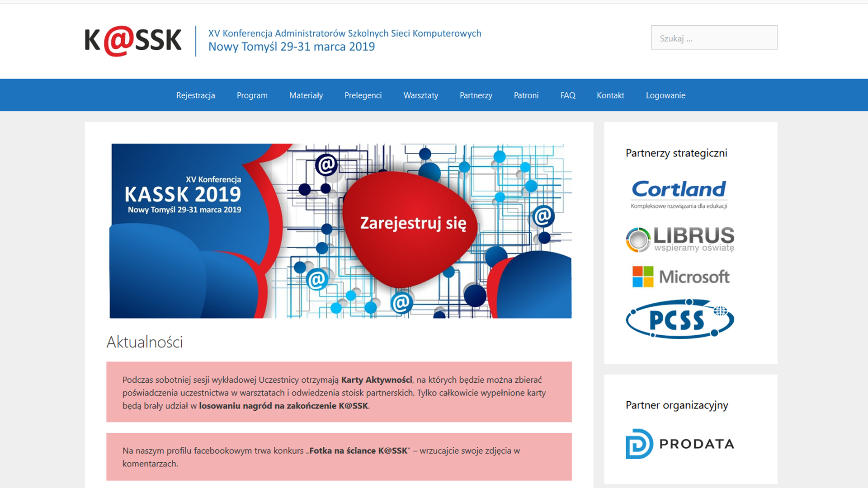Click the red Zarejestruj się bubble

[413, 223]
